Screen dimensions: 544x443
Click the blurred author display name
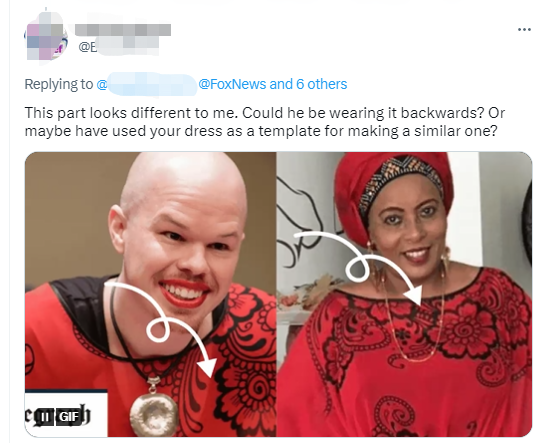(x=123, y=29)
